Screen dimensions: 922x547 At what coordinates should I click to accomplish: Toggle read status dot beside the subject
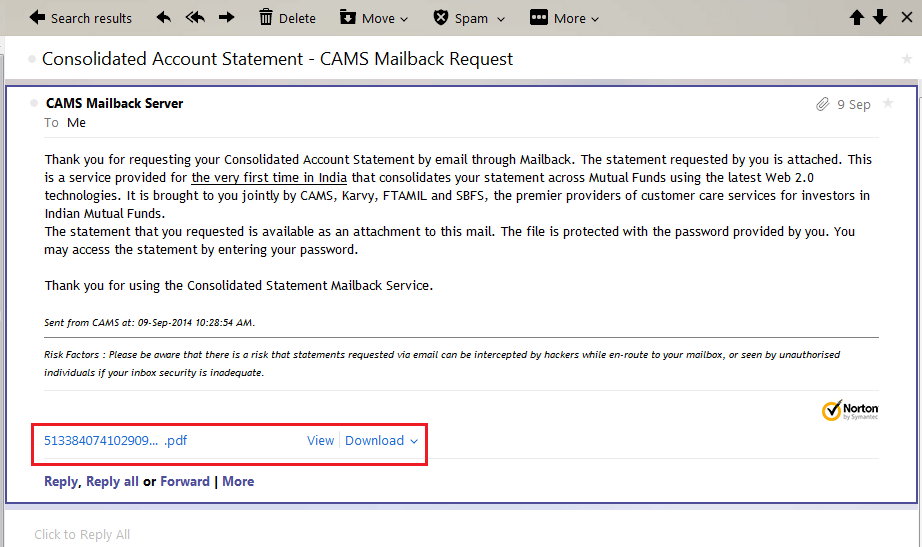coord(32,60)
